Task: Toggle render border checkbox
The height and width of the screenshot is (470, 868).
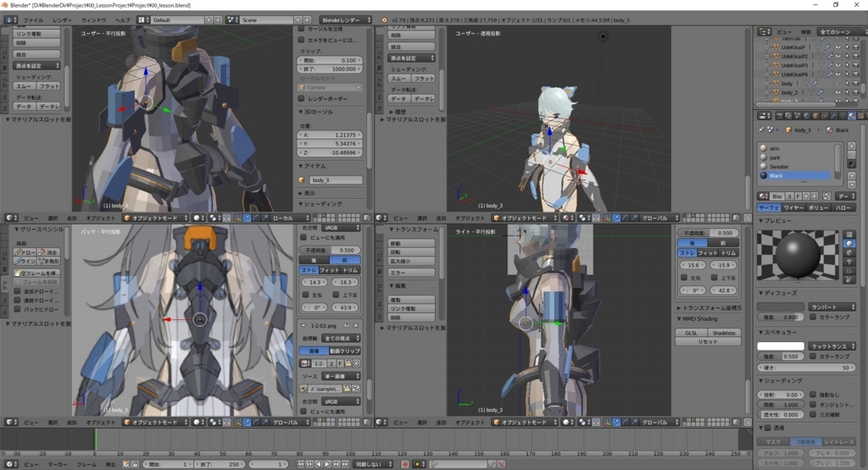Action: click(301, 98)
